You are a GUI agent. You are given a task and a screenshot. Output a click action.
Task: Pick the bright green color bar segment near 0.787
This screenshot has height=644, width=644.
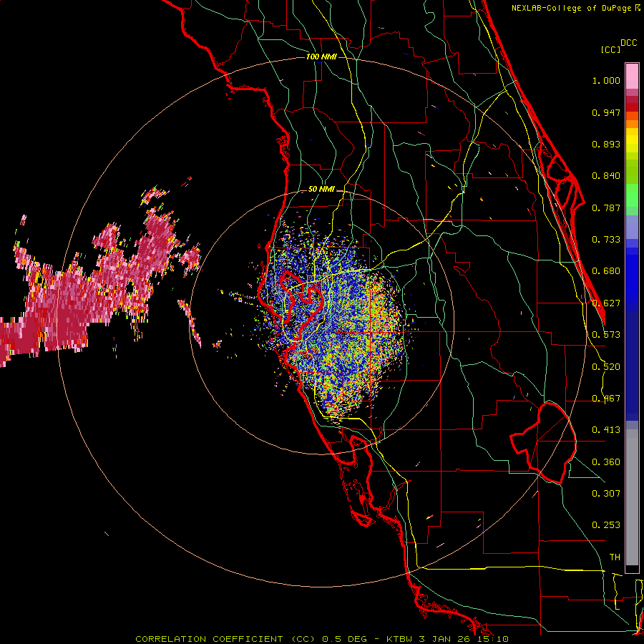pos(632,195)
